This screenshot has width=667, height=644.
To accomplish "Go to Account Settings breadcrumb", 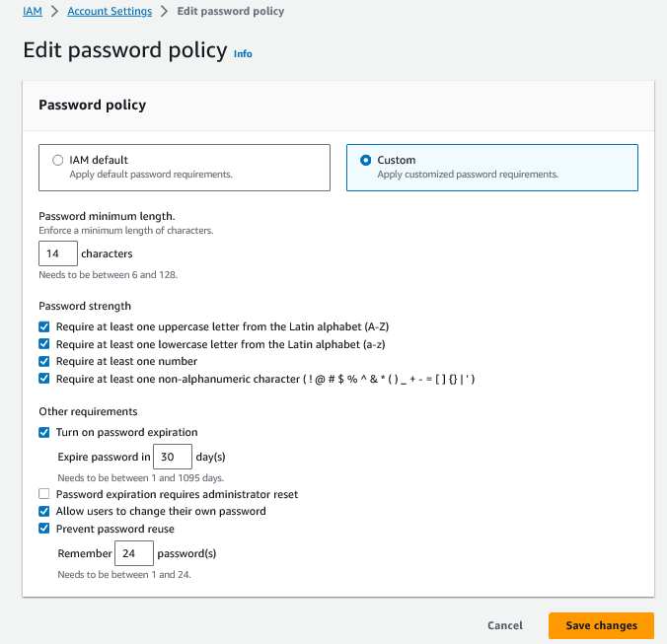I will tap(110, 12).
